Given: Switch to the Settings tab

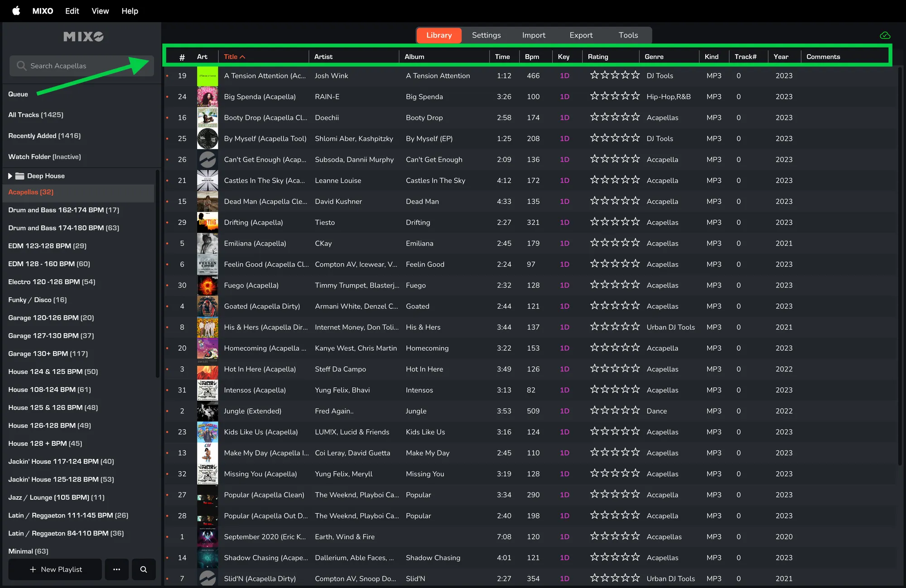Looking at the screenshot, I should click(x=486, y=35).
